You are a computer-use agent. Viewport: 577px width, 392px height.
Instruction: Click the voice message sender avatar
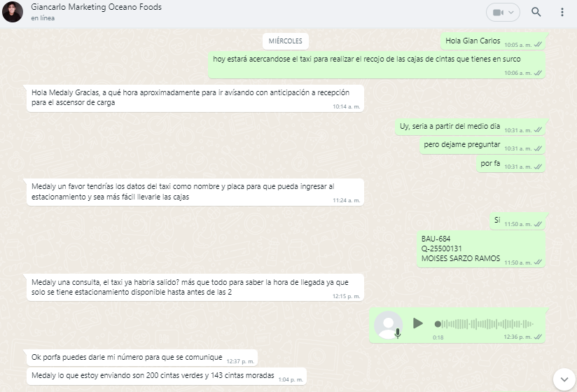(388, 325)
